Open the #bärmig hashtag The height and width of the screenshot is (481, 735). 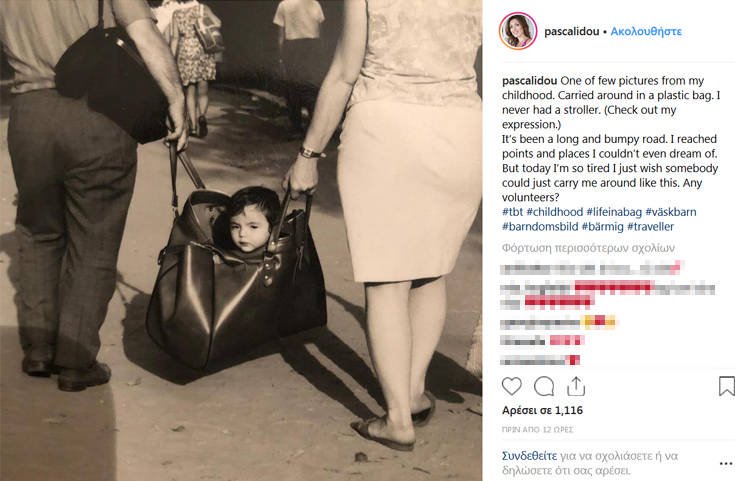click(602, 227)
